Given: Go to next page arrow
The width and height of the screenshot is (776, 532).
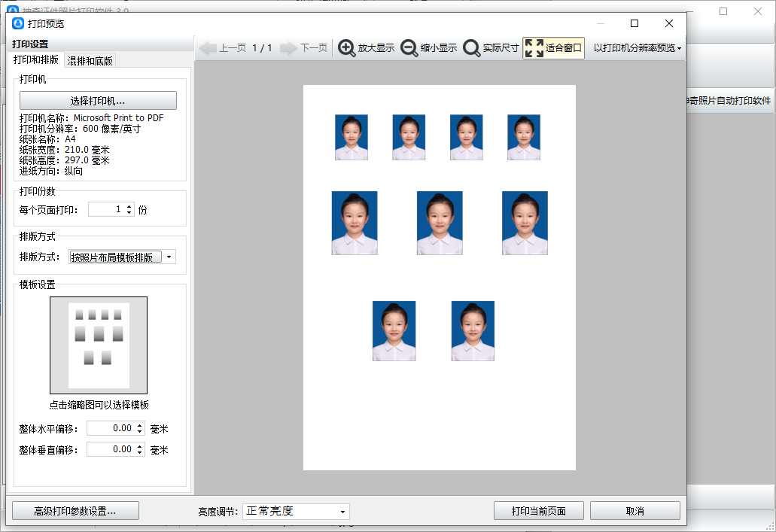Looking at the screenshot, I should tap(289, 48).
